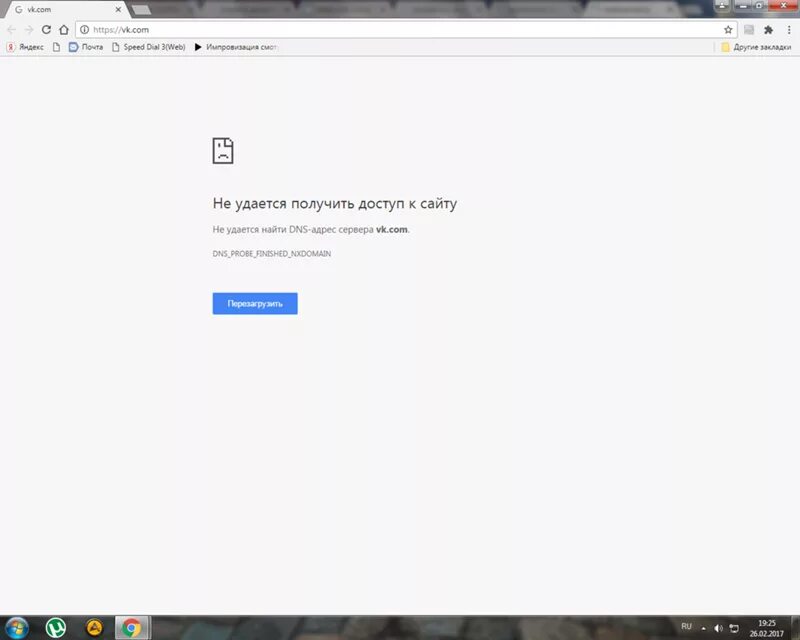Open the site info icon in address bar

coord(84,30)
